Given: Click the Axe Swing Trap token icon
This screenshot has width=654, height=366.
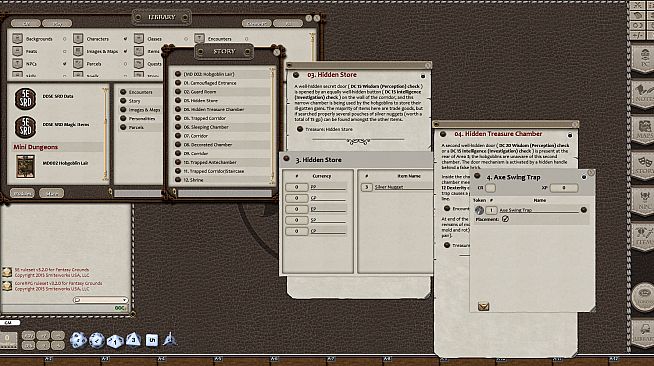Looking at the screenshot, I should click(x=479, y=210).
